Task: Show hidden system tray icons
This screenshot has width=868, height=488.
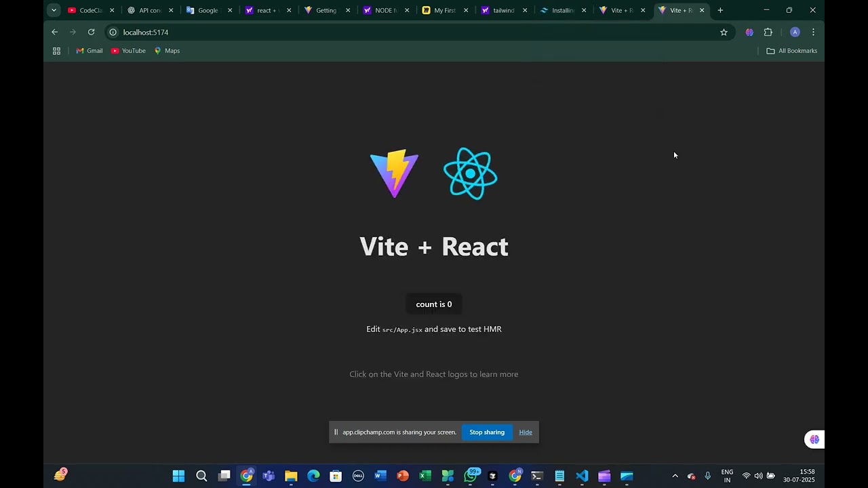Action: coord(675,476)
